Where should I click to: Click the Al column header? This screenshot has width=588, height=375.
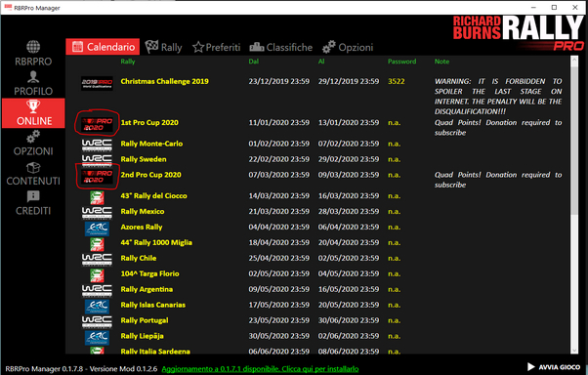(x=321, y=62)
